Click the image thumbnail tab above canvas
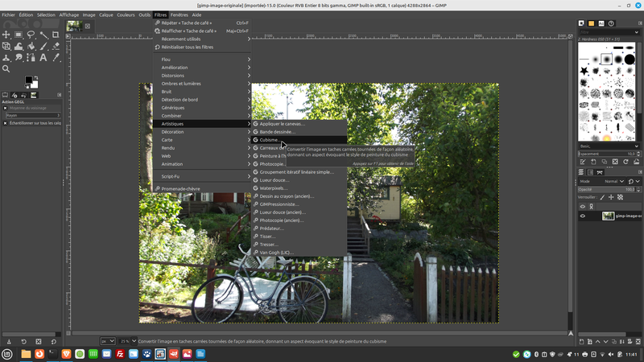644x362 pixels. [x=74, y=26]
